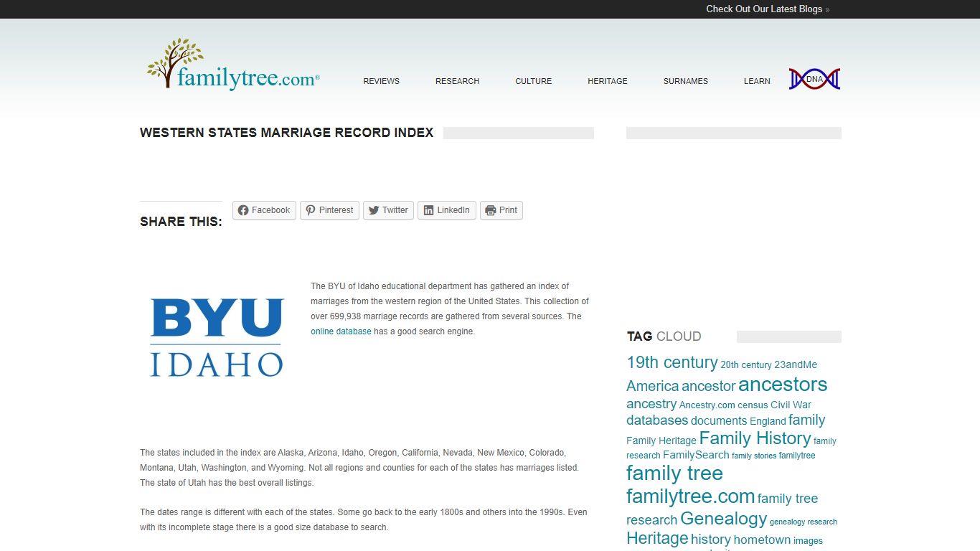
Task: Open the small 'genealogy research' tag
Action: (x=803, y=522)
